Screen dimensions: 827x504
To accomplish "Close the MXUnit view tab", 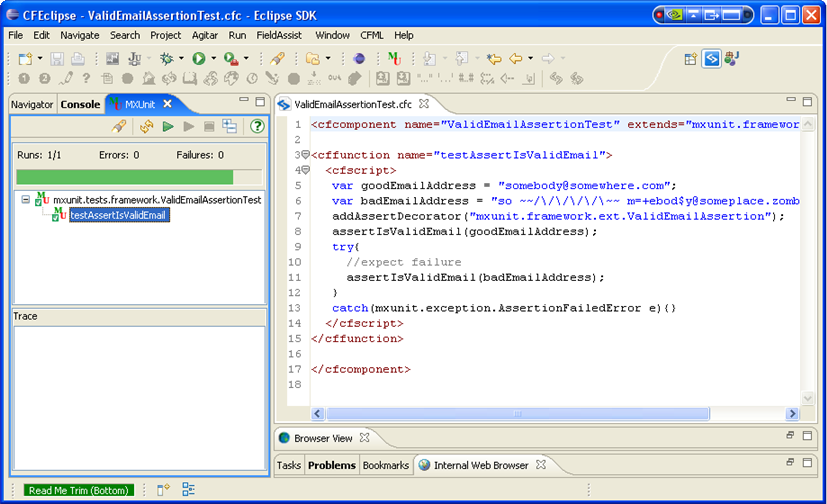I will pyautogui.click(x=168, y=104).
